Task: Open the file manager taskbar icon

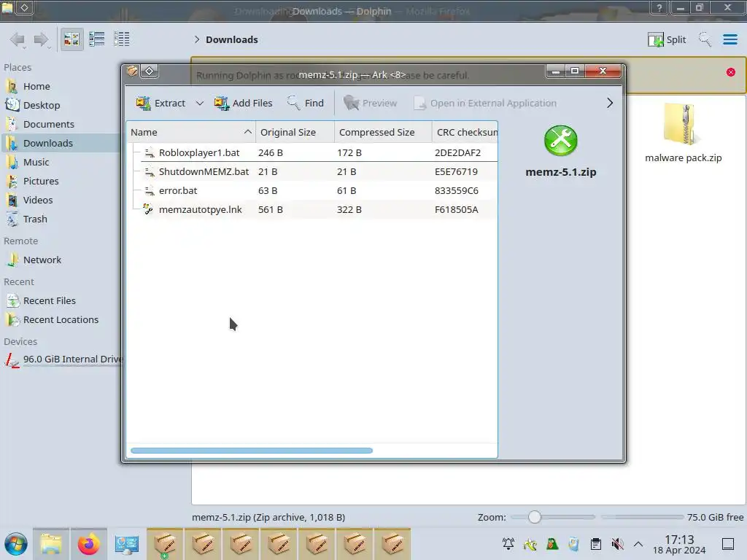Action: click(x=51, y=544)
